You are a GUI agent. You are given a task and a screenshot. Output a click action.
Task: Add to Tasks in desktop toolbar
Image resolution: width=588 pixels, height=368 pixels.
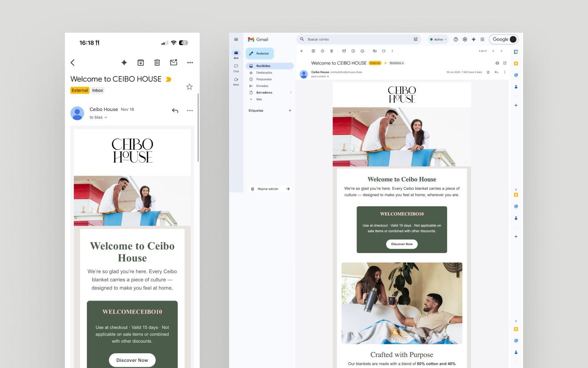click(x=362, y=51)
